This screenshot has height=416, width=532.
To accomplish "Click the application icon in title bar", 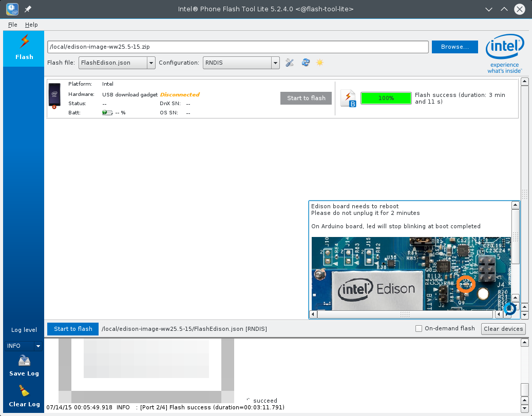I will pyautogui.click(x=12, y=9).
